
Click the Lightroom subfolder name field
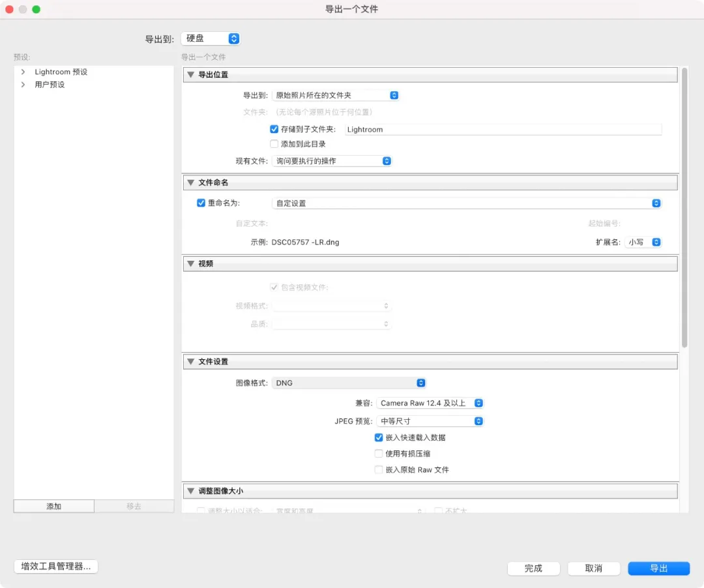click(503, 129)
